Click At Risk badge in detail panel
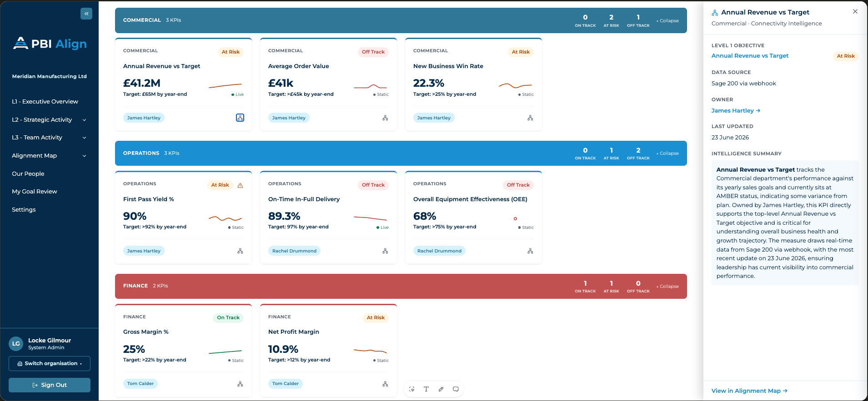 click(x=846, y=56)
